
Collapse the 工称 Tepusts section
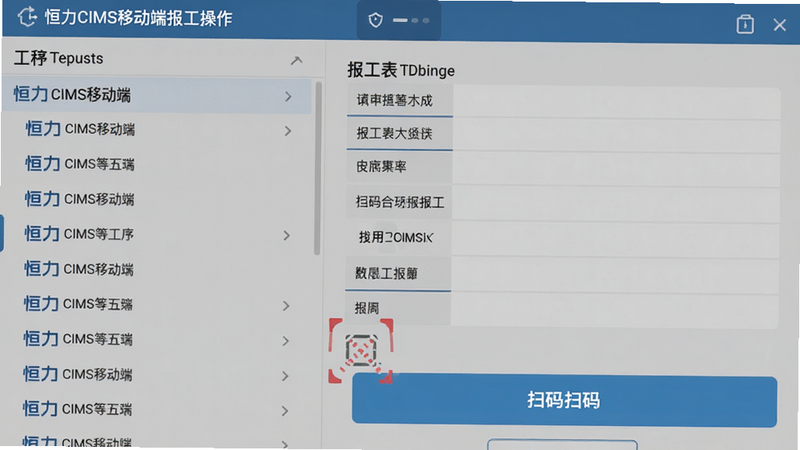(x=296, y=61)
